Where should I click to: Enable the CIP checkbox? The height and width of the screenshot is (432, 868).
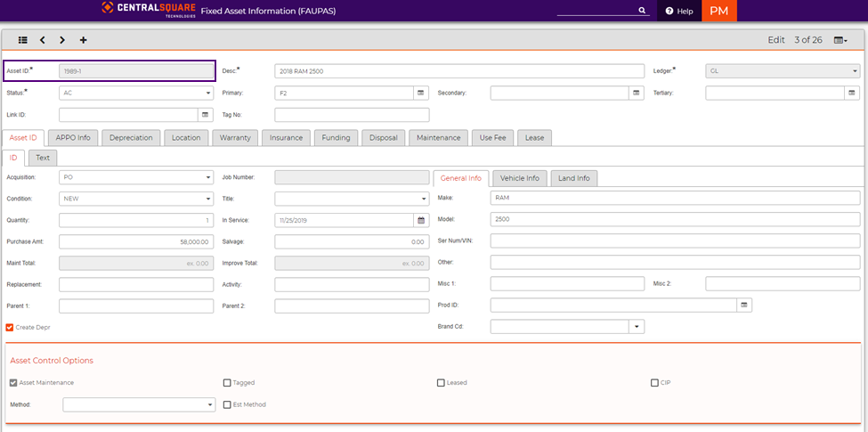coord(655,383)
